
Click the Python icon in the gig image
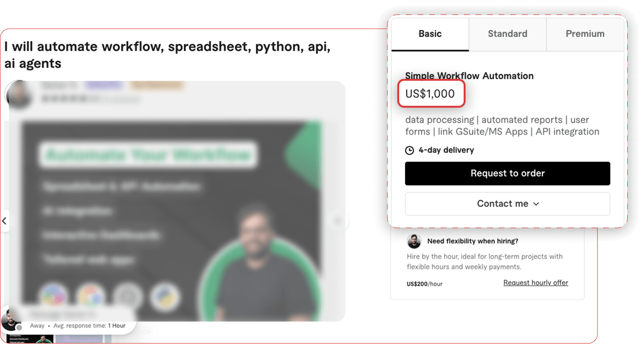click(165, 296)
